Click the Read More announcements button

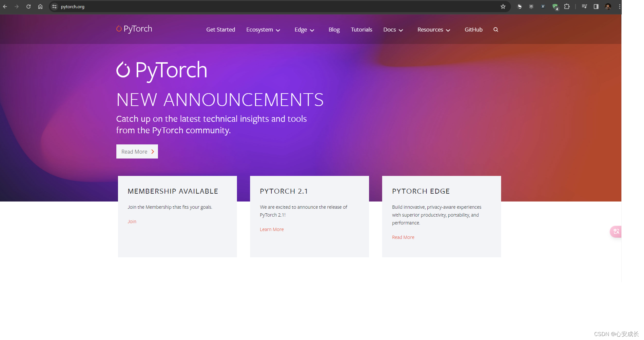pos(137,152)
